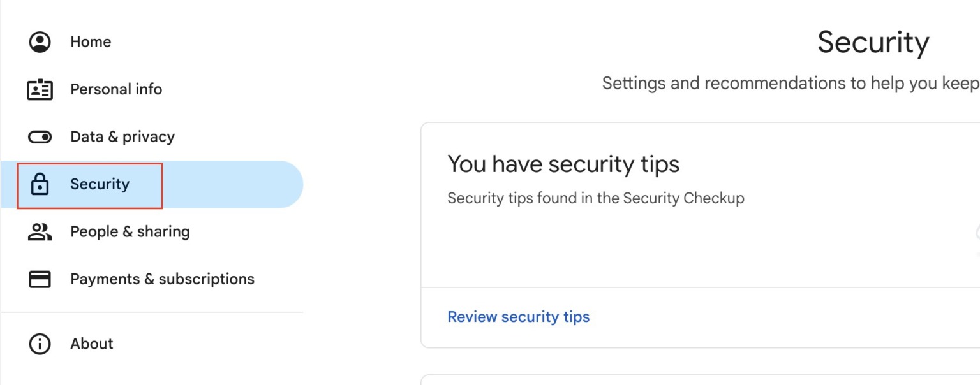Click the About info icon
Screen dimensions: 980x385
point(39,344)
